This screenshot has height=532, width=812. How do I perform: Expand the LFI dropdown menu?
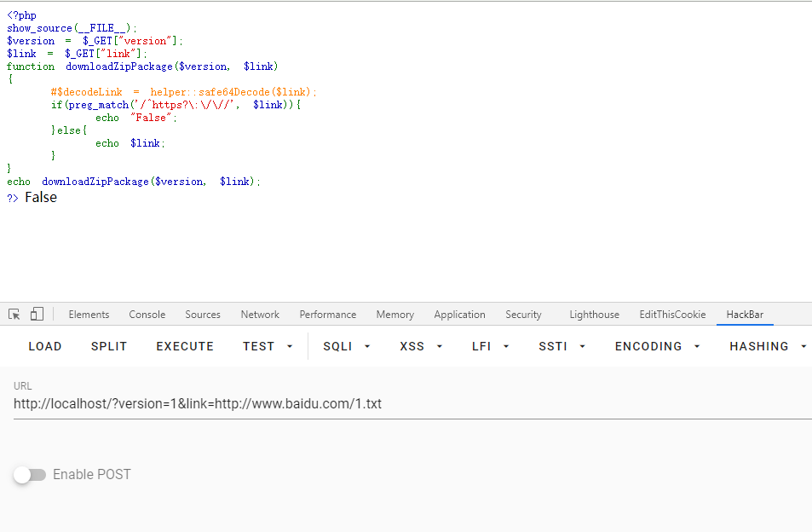coord(491,346)
